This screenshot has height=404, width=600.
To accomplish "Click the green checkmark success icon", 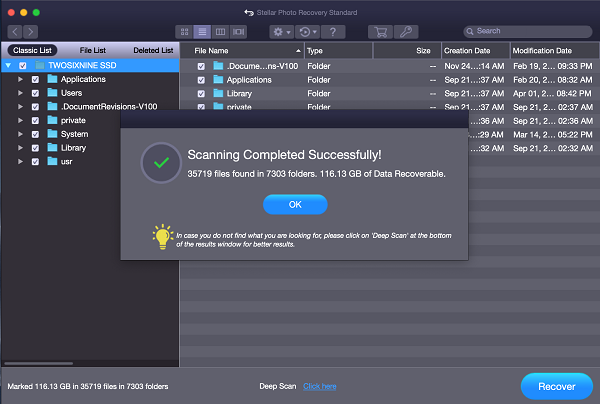I will [x=161, y=163].
